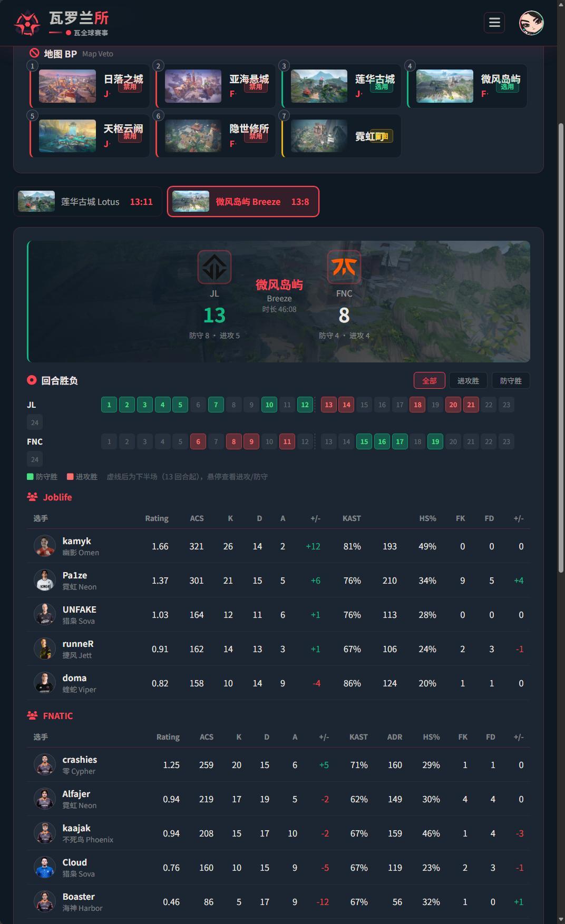The height and width of the screenshot is (924, 565).
Task: Filter rounds by 防守胜
Action: tap(511, 380)
